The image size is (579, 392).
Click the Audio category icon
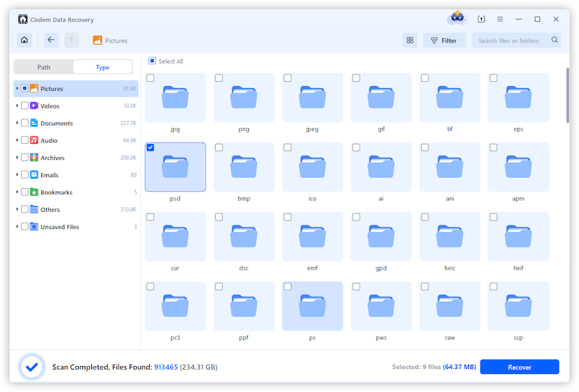(34, 140)
